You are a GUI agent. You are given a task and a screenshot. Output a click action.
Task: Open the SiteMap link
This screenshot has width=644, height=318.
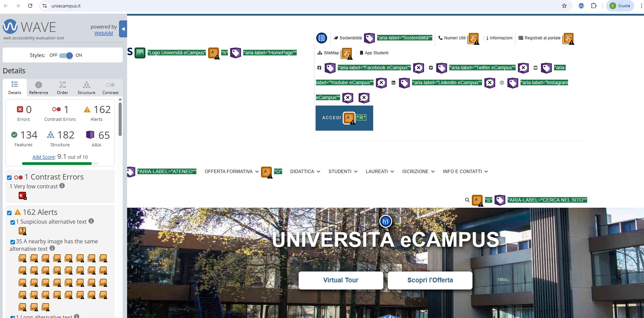(x=328, y=53)
